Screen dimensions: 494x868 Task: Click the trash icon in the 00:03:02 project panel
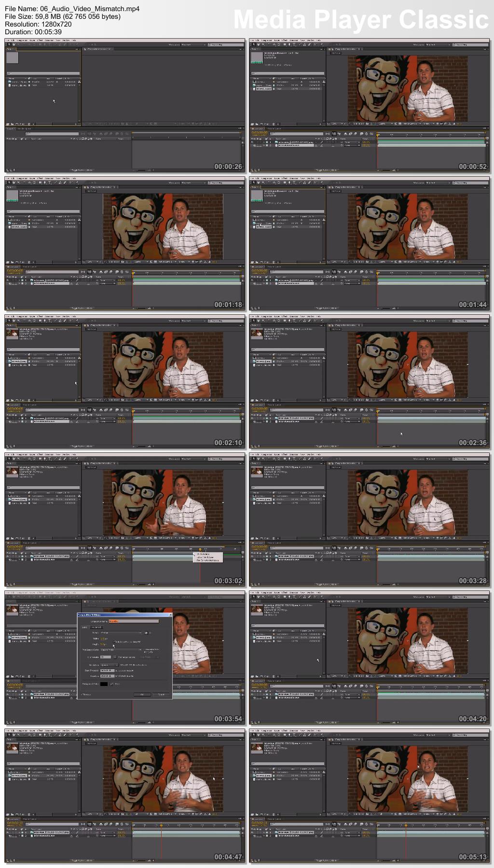click(x=29, y=538)
